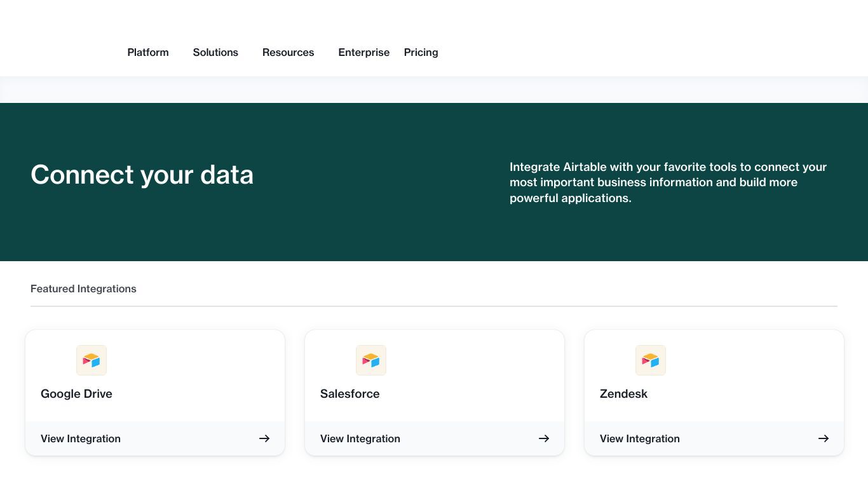This screenshot has height=488, width=868.
Task: Click the Integrate Airtable description paragraph
Action: pyautogui.click(x=668, y=182)
